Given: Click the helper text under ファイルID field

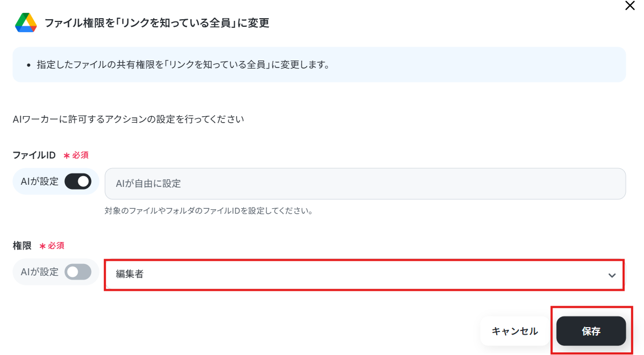Looking at the screenshot, I should [x=209, y=211].
